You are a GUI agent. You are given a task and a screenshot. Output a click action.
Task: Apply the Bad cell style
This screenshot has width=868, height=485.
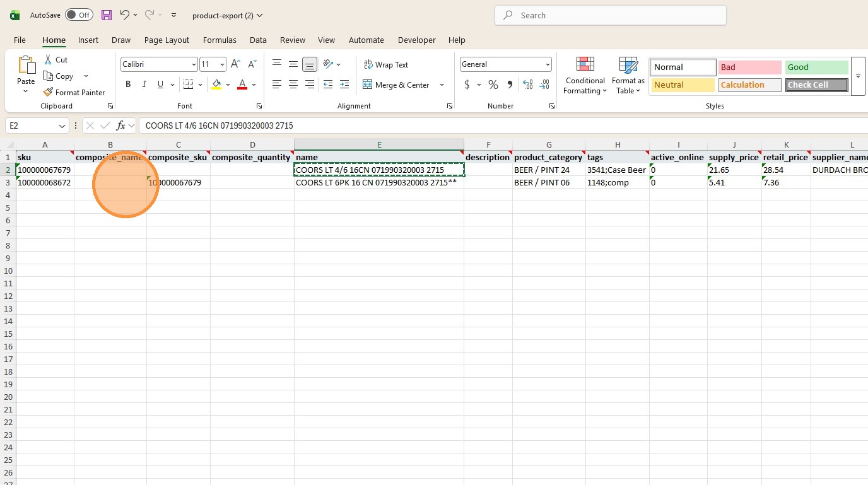coord(749,67)
